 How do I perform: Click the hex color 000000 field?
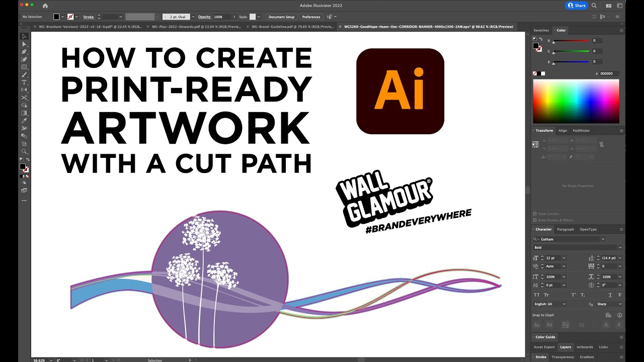tap(609, 73)
